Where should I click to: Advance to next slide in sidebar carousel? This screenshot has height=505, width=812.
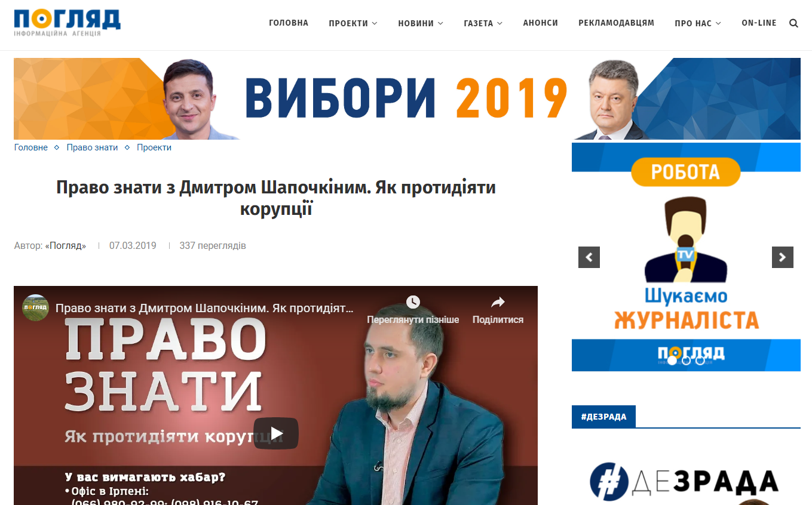783,257
